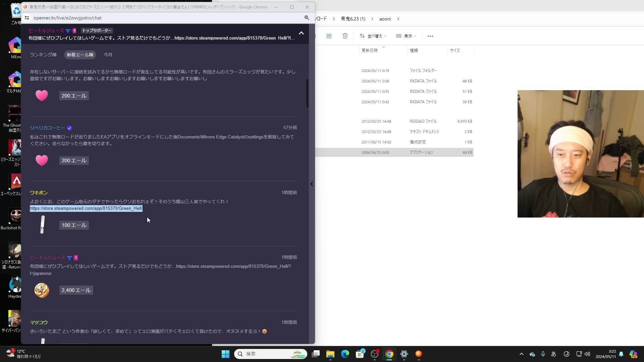The width and height of the screenshot is (644, 362).
Task: Open the 表示 view dropdown
Action: pos(406,36)
